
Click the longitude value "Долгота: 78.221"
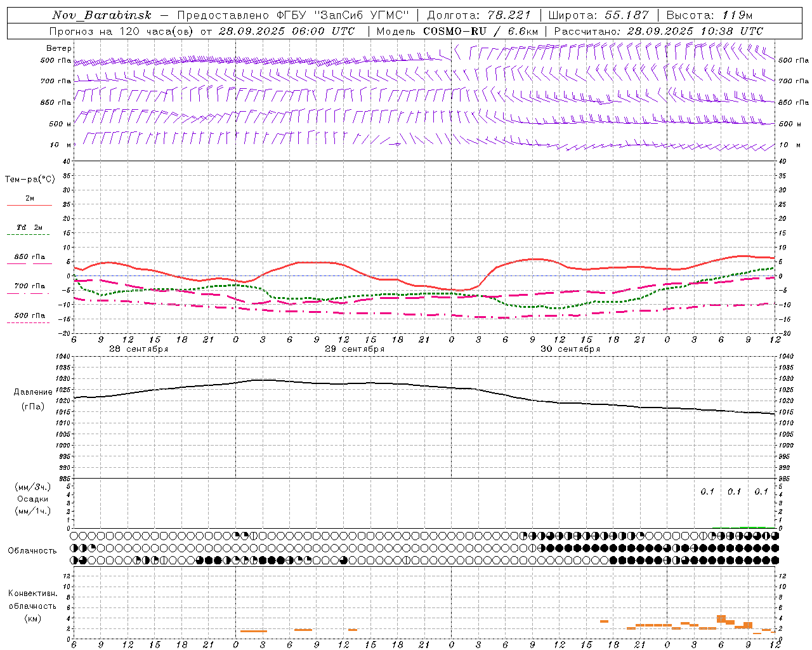tap(479, 15)
